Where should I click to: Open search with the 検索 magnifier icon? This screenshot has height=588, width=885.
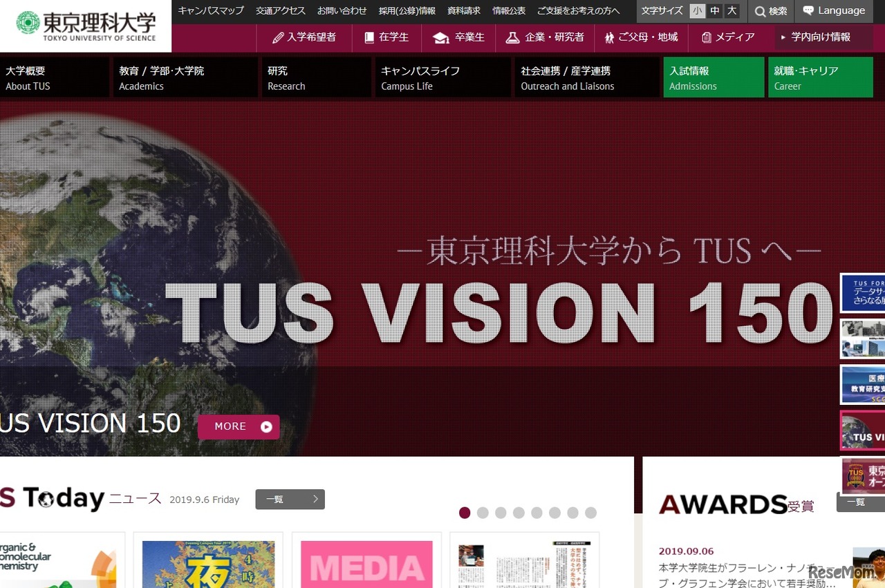point(761,11)
